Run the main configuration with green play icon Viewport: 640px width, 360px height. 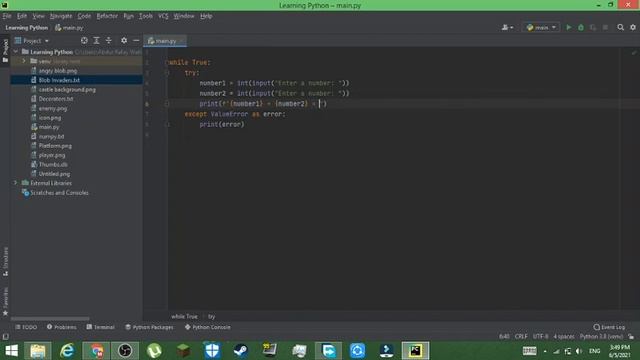(x=569, y=27)
